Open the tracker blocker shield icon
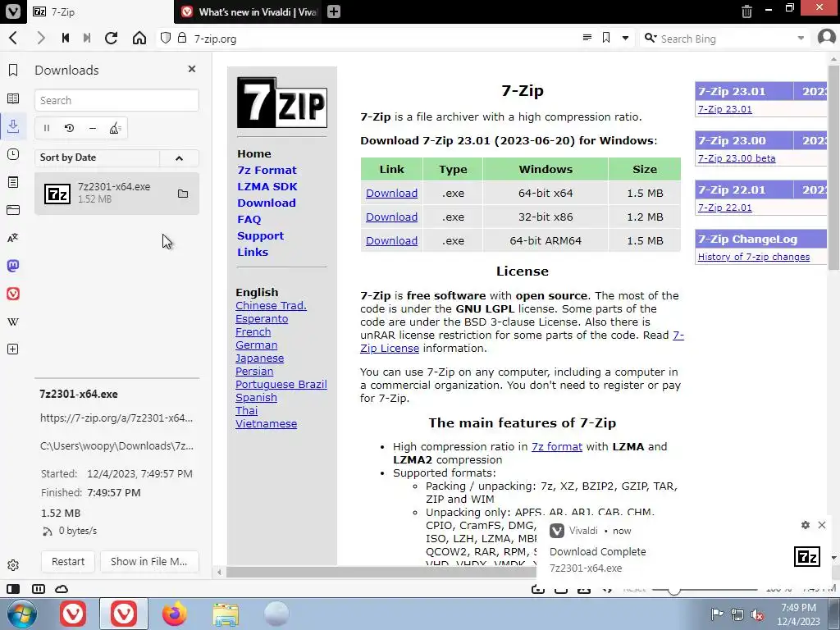The width and height of the screenshot is (840, 630). tap(166, 38)
